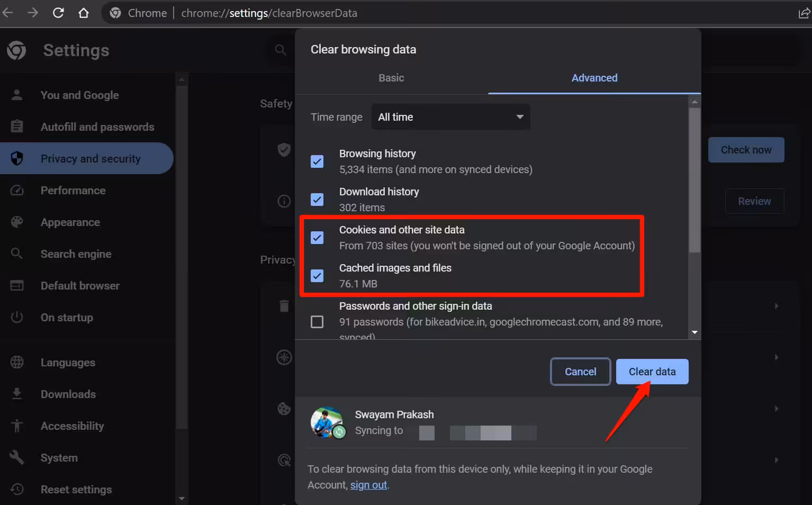Click the Chrome logo beside Settings title
Screen dimensions: 812x505
(16, 50)
